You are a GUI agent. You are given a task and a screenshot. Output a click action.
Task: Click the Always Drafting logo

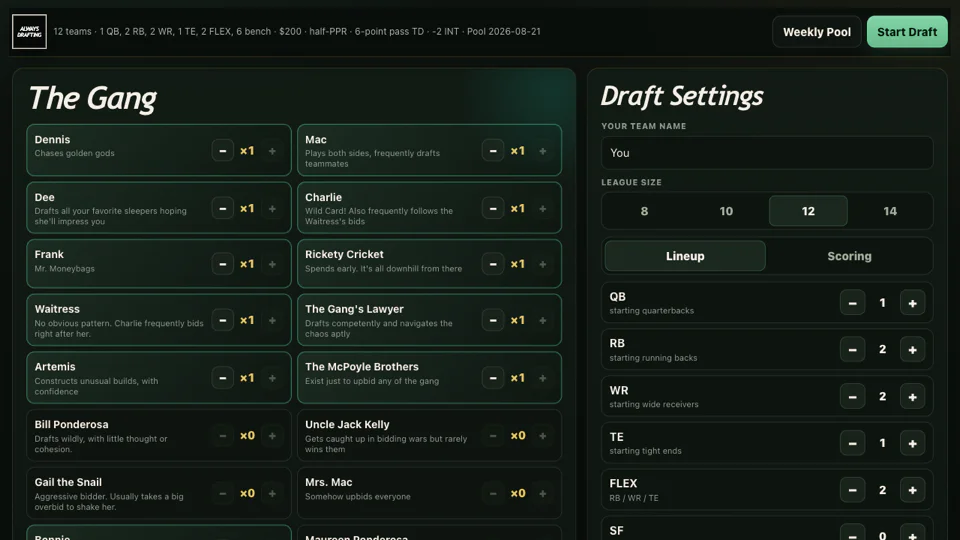pos(29,32)
